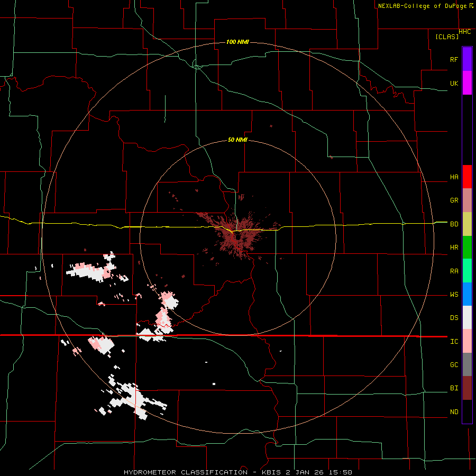476x476 pixels.
Task: Click the WS blue legend swatch
Action: coord(467,294)
